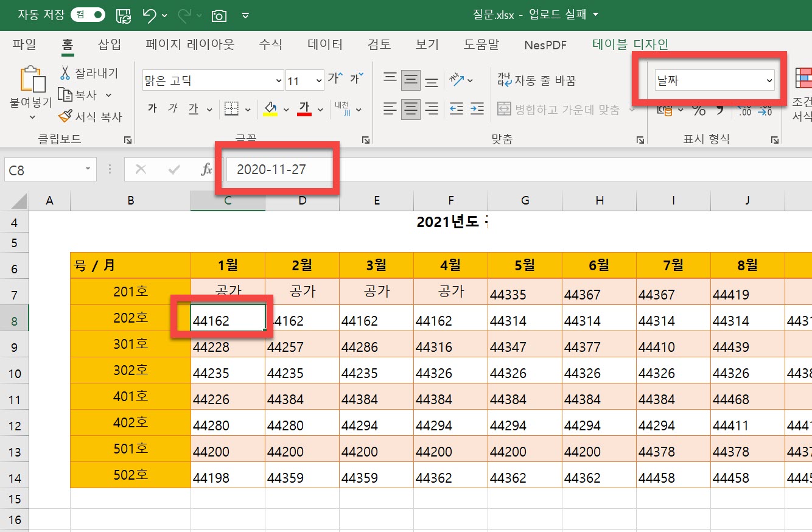
Task: Open the 테이블 디자인 tab
Action: click(630, 44)
